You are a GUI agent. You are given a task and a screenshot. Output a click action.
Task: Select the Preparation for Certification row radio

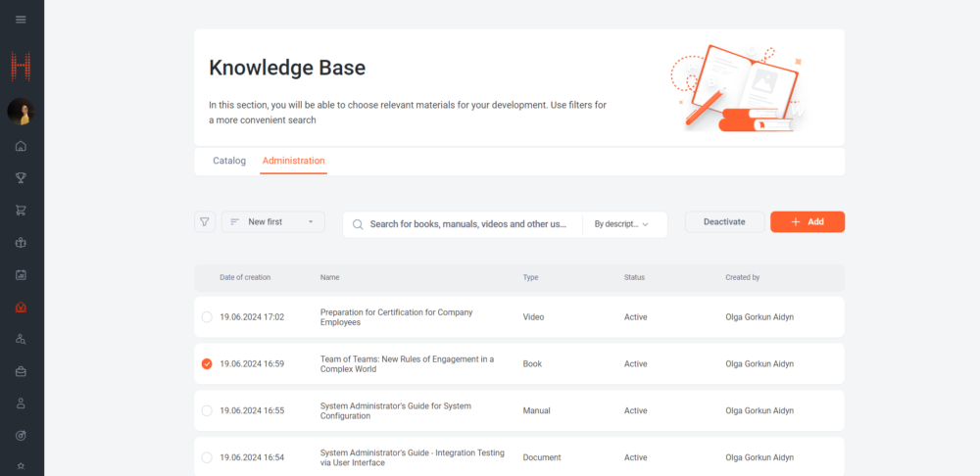coord(206,317)
